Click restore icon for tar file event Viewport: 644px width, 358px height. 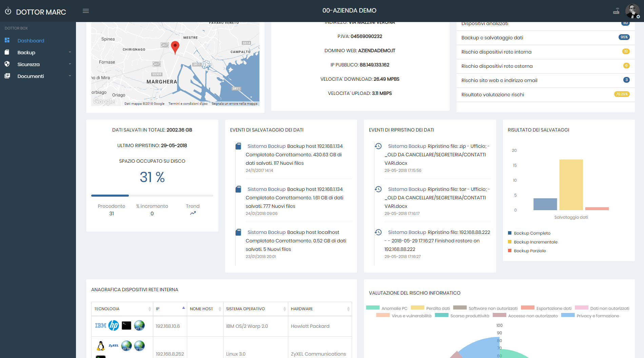click(378, 189)
